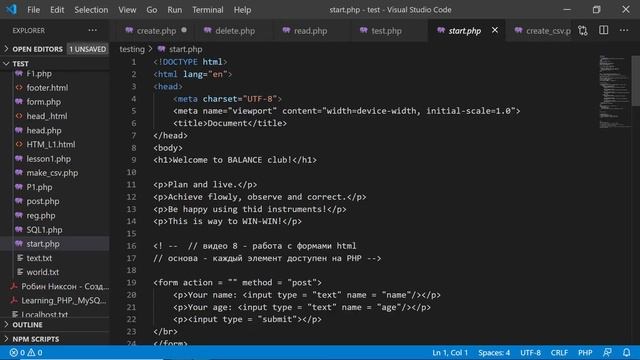Click the testing breadcrumb folder
Image resolution: width=640 pixels, height=360 pixels.
click(x=132, y=49)
